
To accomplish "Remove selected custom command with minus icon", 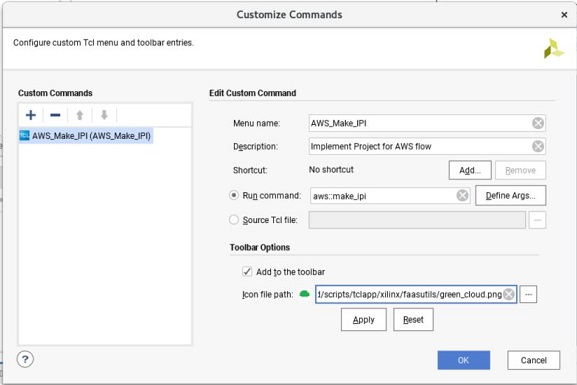I will pyautogui.click(x=55, y=115).
